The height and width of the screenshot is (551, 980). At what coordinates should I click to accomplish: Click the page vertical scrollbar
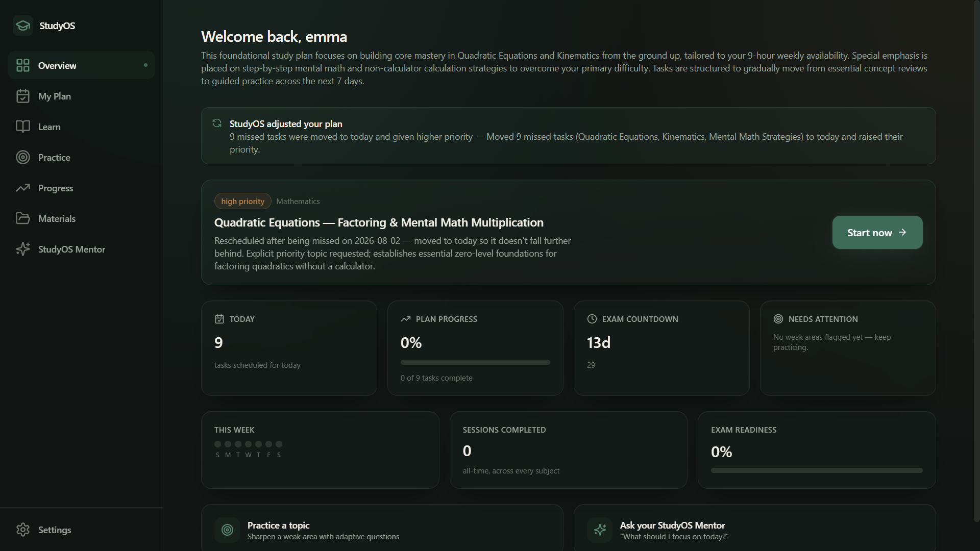pos(977,261)
